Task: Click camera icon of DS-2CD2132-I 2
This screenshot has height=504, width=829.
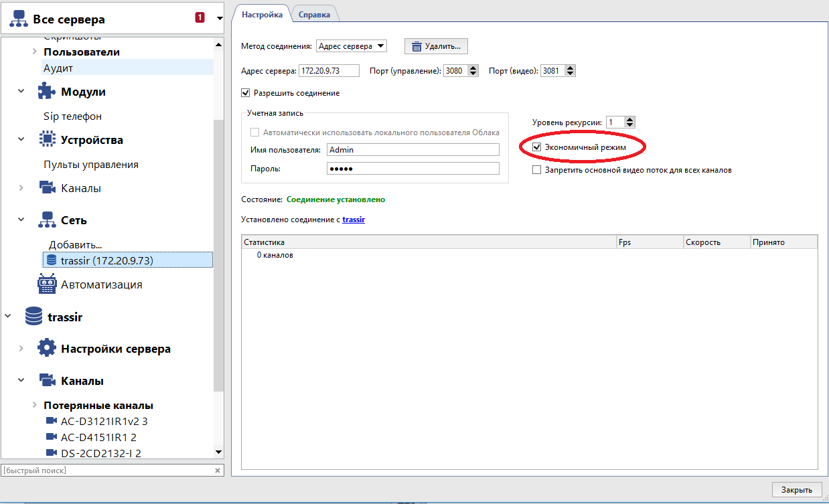Action: coord(52,453)
